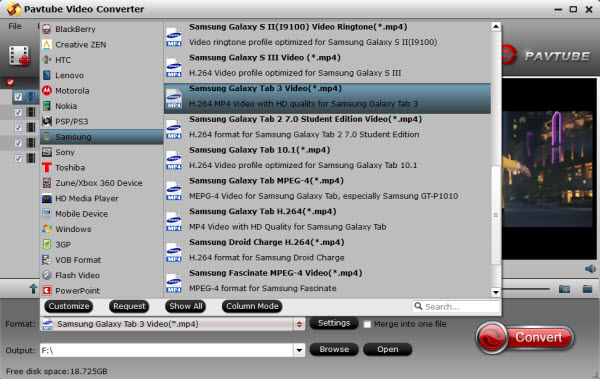Choose the Lenovo device category icon
The image size is (600, 379).
click(x=47, y=75)
